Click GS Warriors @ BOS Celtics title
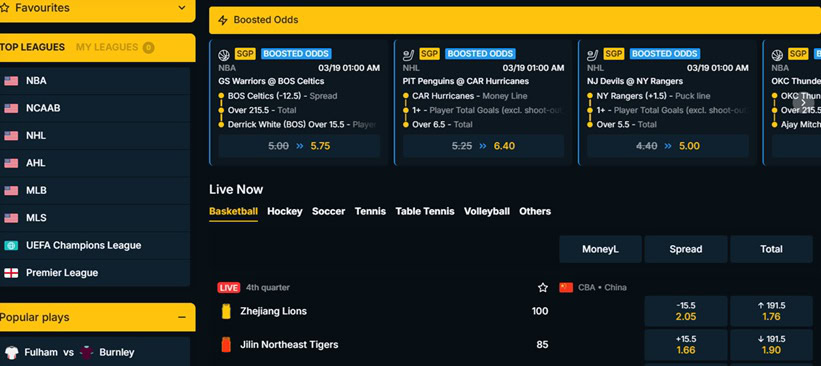 [271, 81]
